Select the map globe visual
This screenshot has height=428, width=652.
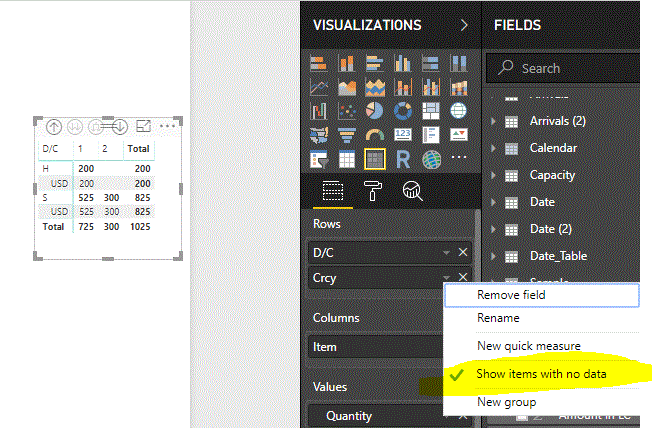[458, 111]
